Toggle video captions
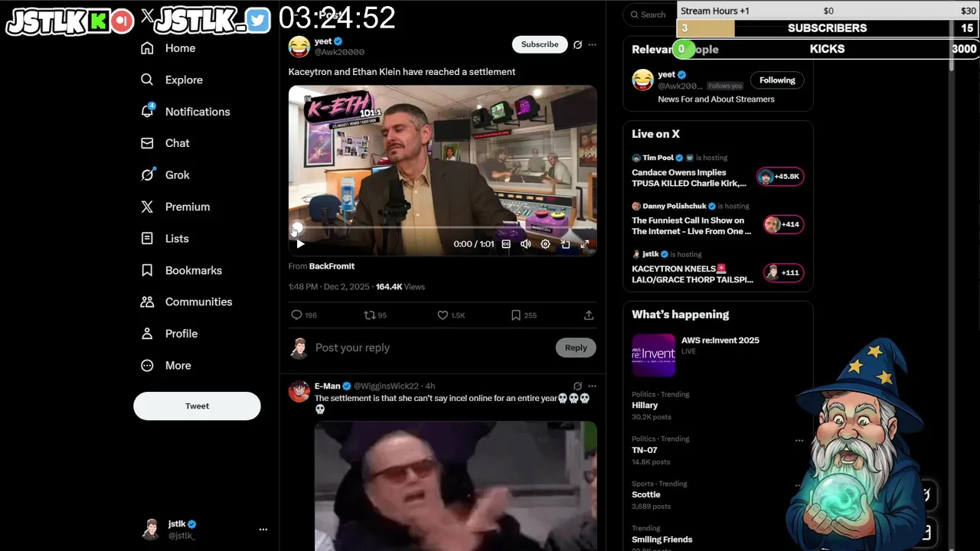Image resolution: width=980 pixels, height=551 pixels. [x=506, y=244]
